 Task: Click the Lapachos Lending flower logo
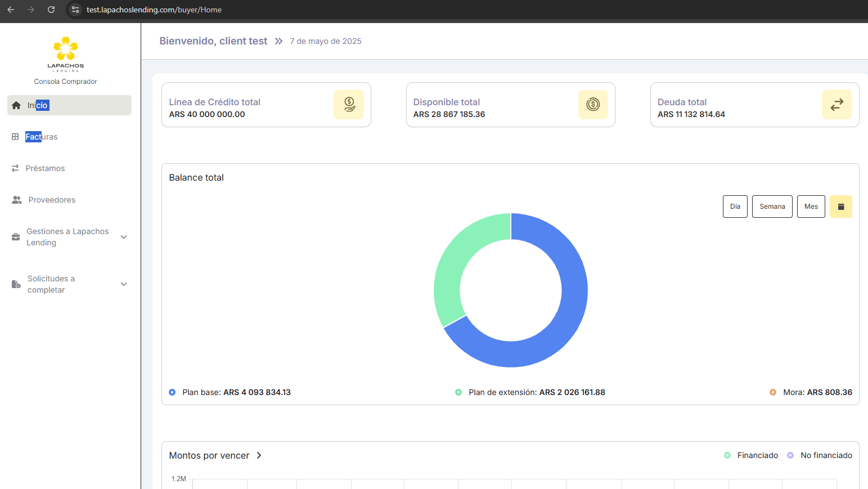pos(65,50)
